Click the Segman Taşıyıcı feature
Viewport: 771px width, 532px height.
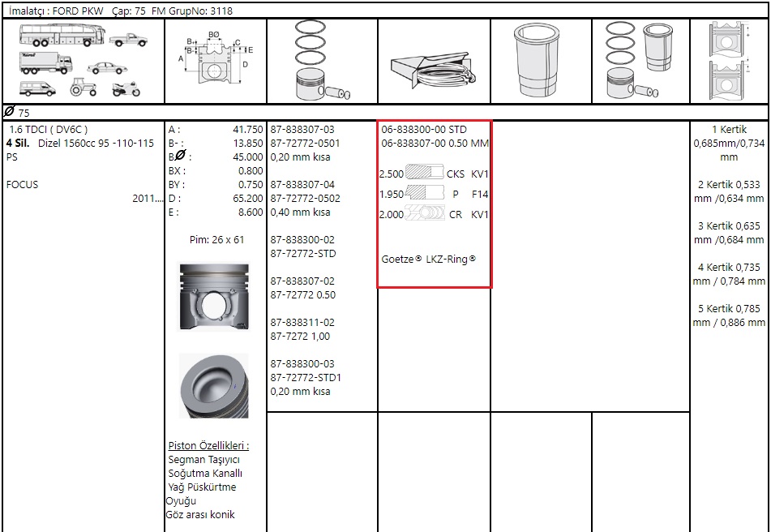pyautogui.click(x=203, y=460)
